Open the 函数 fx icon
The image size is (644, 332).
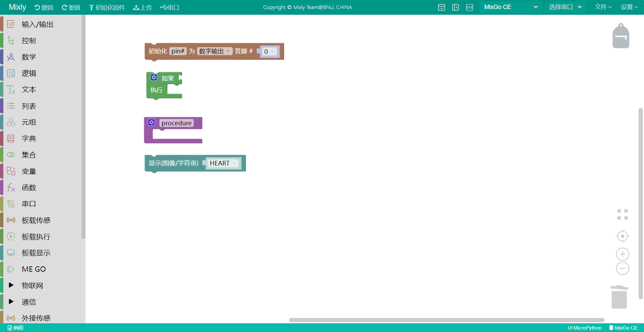[11, 188]
